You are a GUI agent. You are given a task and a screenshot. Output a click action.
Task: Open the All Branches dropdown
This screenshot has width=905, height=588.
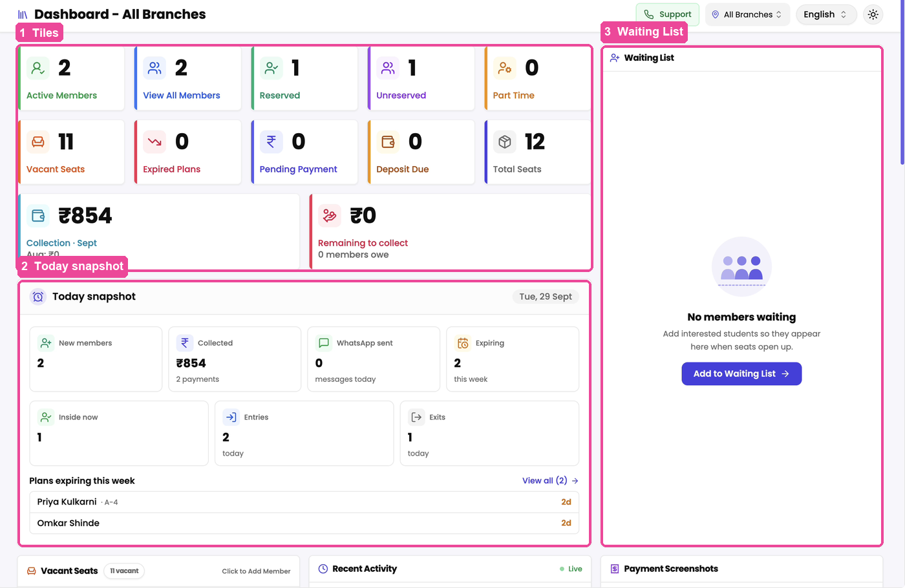[x=748, y=14]
